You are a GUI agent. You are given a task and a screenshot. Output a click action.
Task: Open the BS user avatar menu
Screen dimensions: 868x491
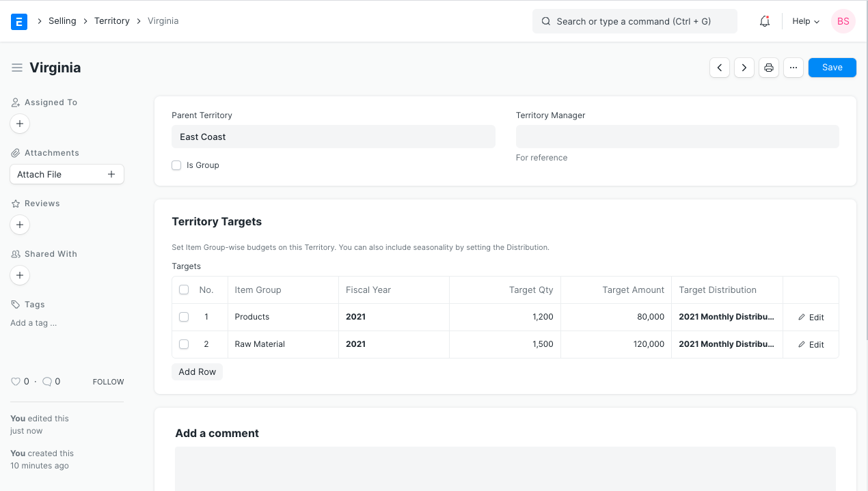[x=843, y=21]
